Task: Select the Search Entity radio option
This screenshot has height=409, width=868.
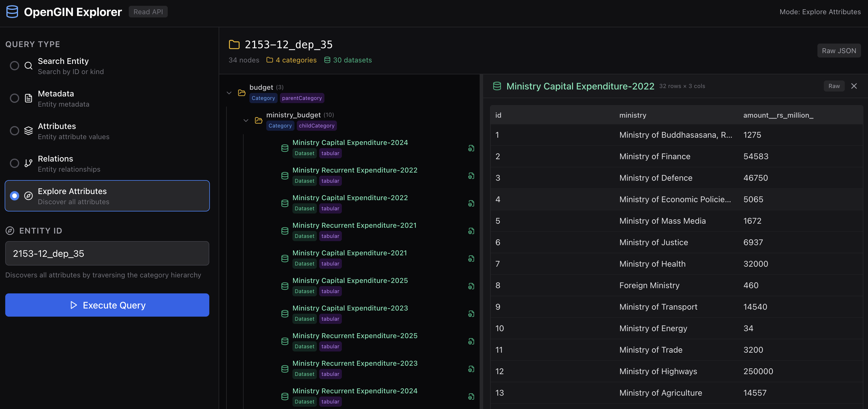Action: pos(15,66)
